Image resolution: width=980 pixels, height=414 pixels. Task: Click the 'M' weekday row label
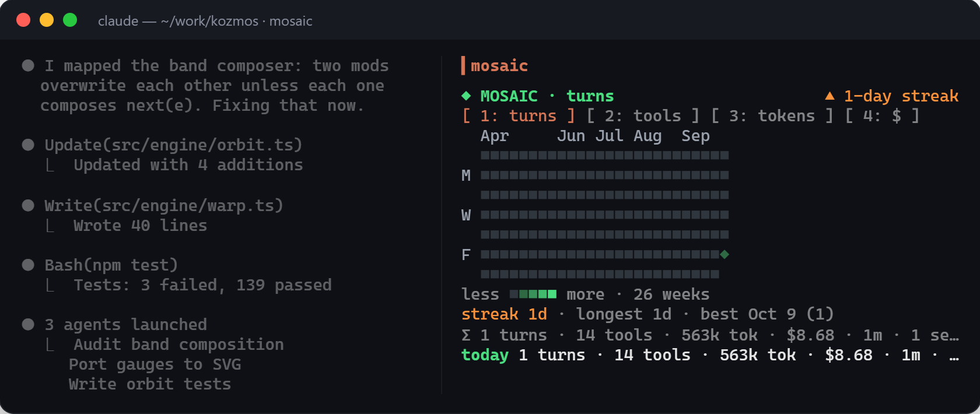(466, 176)
